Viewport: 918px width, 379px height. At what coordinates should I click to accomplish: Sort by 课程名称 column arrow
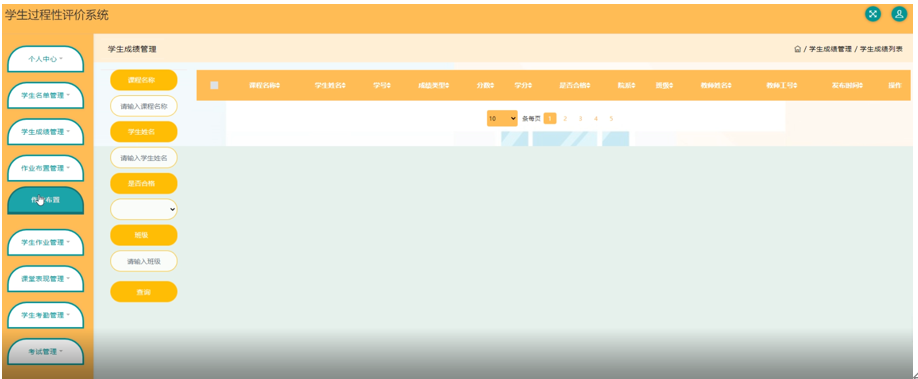click(x=278, y=86)
